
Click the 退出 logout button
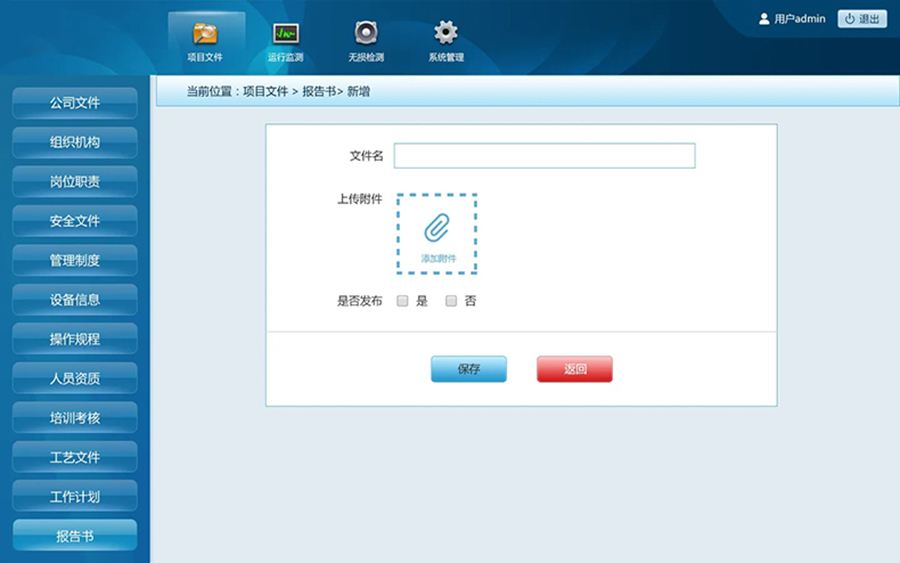coord(862,19)
